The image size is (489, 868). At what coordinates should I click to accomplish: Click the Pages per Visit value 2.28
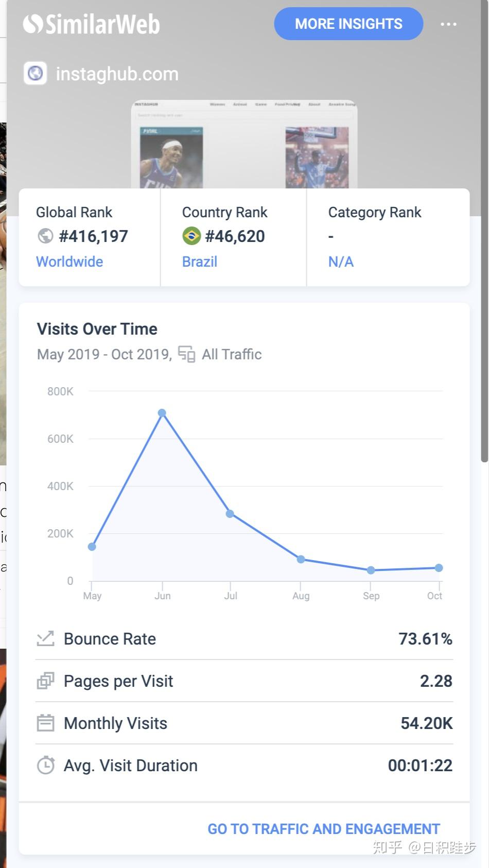click(x=436, y=681)
